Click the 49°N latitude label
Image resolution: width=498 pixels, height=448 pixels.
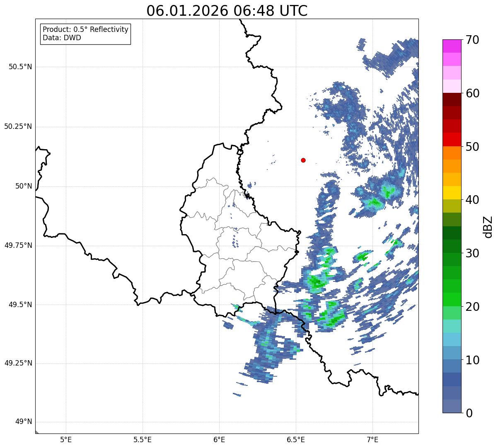tap(24, 422)
